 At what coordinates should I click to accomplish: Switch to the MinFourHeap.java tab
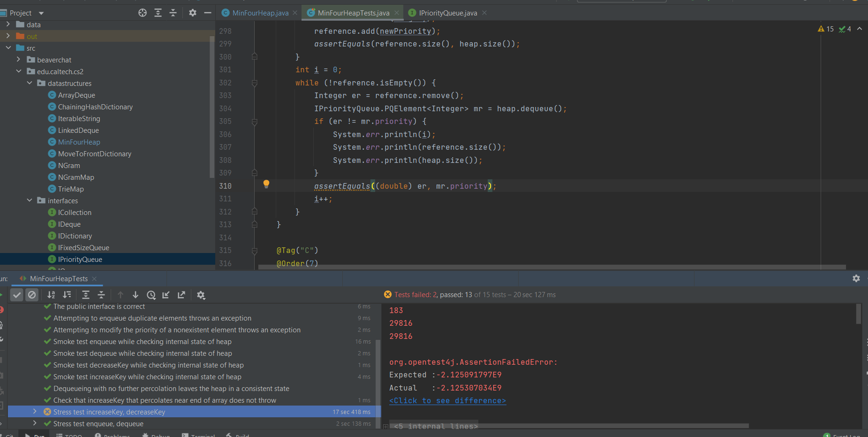260,13
